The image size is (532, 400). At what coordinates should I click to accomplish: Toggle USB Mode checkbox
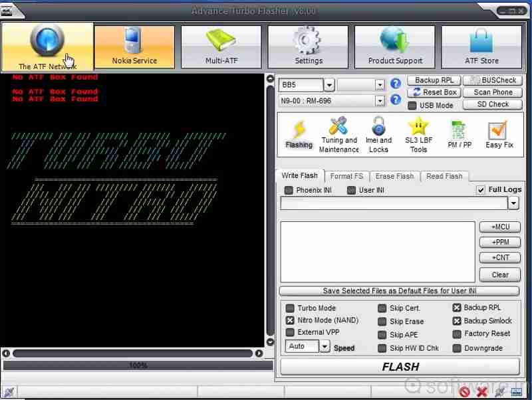[412, 106]
